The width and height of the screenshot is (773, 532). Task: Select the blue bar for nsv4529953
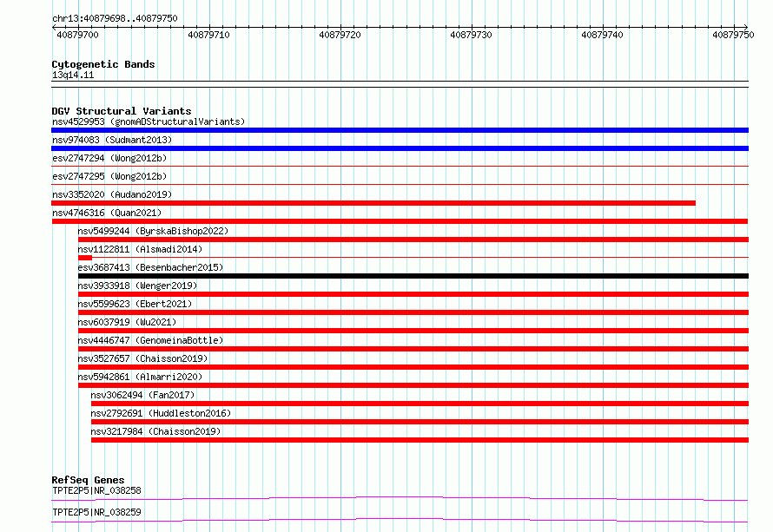point(400,130)
